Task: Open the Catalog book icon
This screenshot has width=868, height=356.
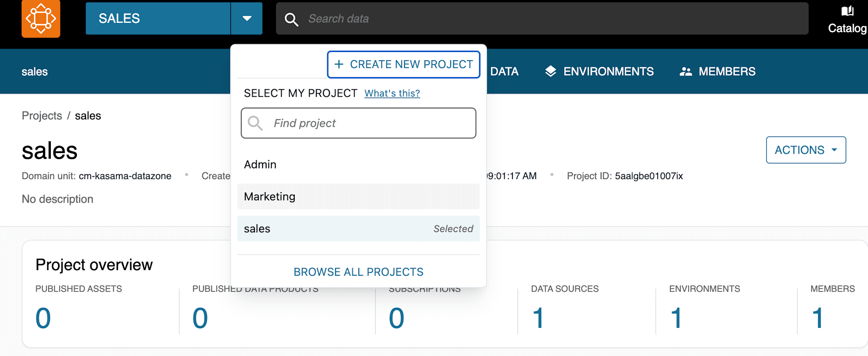Action: pos(847,11)
